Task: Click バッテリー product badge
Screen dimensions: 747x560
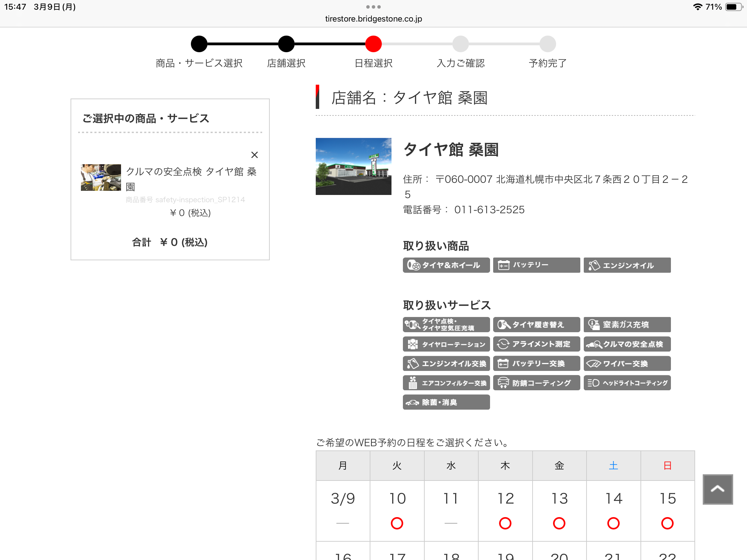Action: (x=536, y=265)
